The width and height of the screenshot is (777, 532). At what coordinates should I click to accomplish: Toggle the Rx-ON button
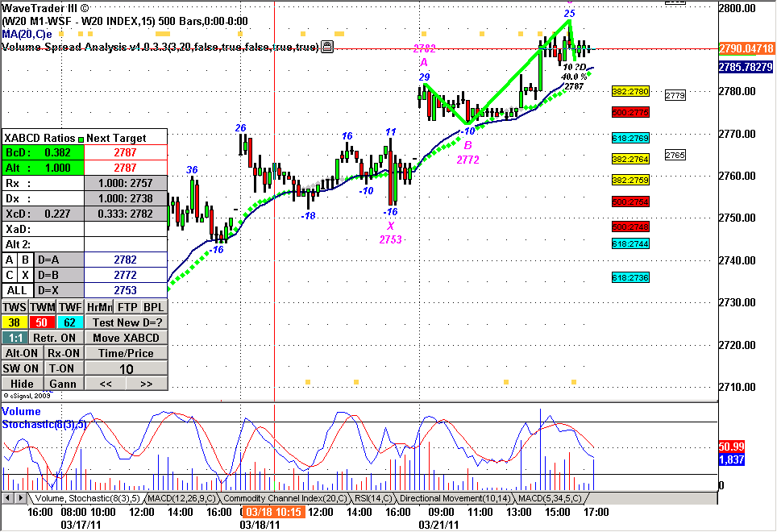click(64, 353)
